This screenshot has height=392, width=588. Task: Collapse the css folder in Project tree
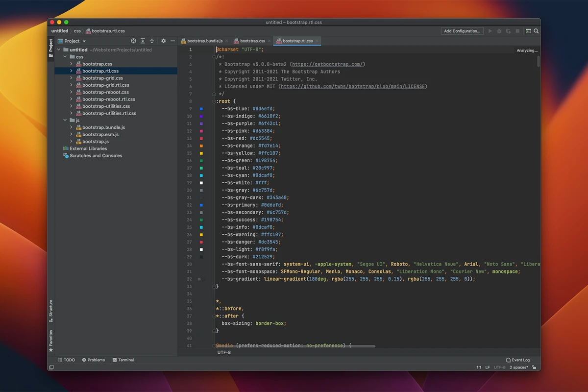65,56
